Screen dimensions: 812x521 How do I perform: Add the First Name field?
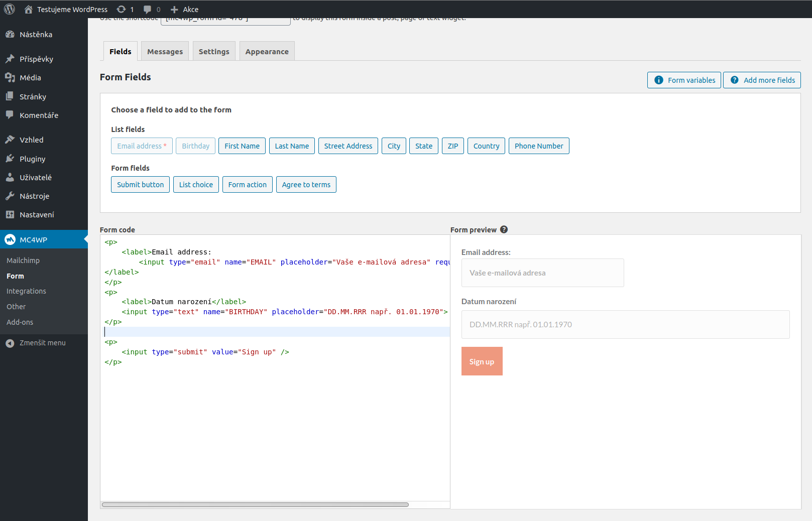point(242,146)
